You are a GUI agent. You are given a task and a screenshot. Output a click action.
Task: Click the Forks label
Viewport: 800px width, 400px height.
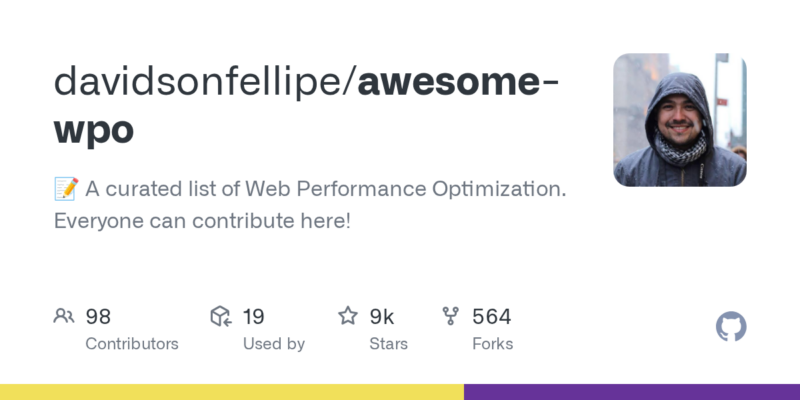pos(492,343)
